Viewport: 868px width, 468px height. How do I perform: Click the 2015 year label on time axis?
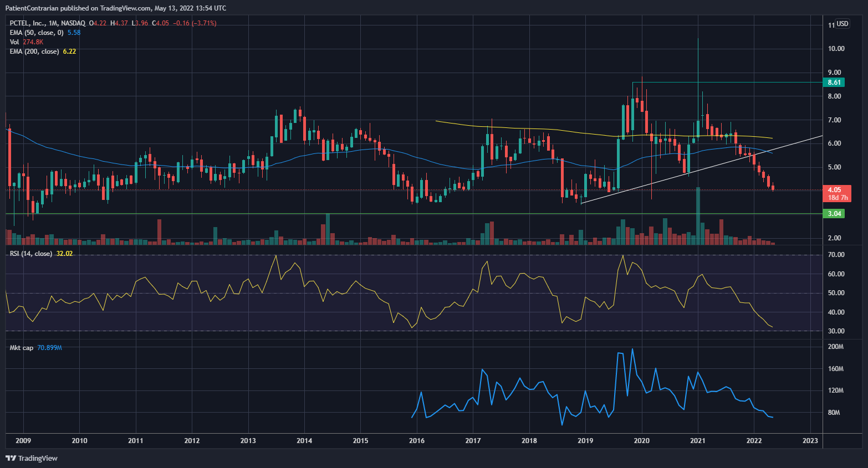(x=360, y=441)
